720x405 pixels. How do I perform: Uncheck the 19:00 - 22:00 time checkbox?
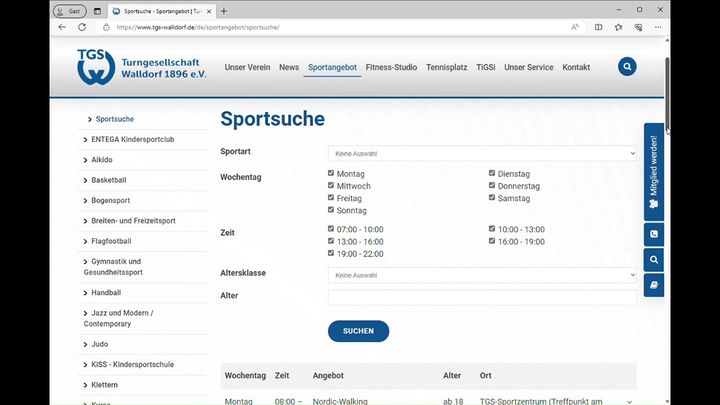(332, 254)
